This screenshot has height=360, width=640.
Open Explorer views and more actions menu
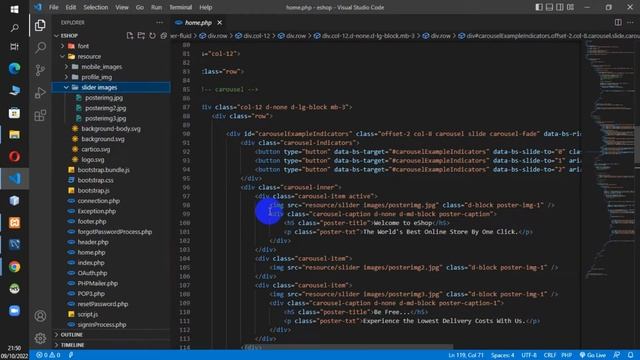click(160, 22)
